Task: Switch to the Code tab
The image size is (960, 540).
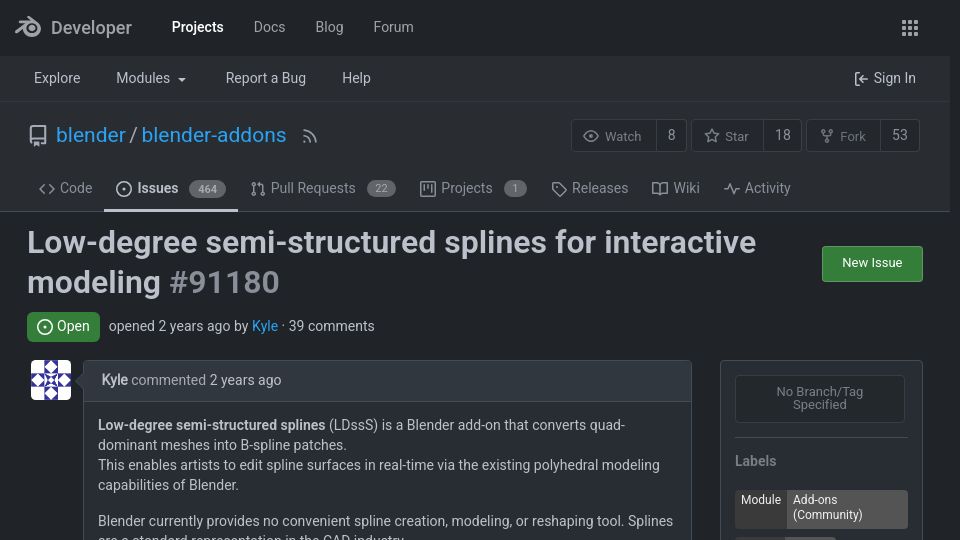Action: (x=66, y=189)
